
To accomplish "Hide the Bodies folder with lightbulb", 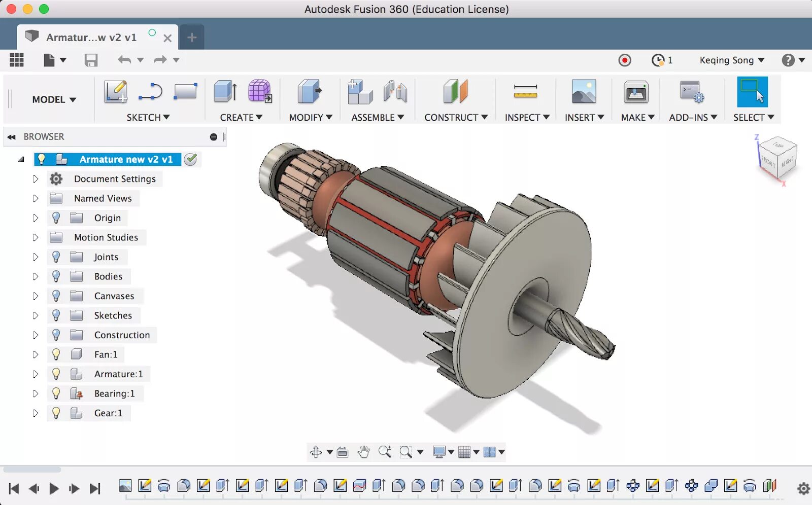I will (x=56, y=276).
